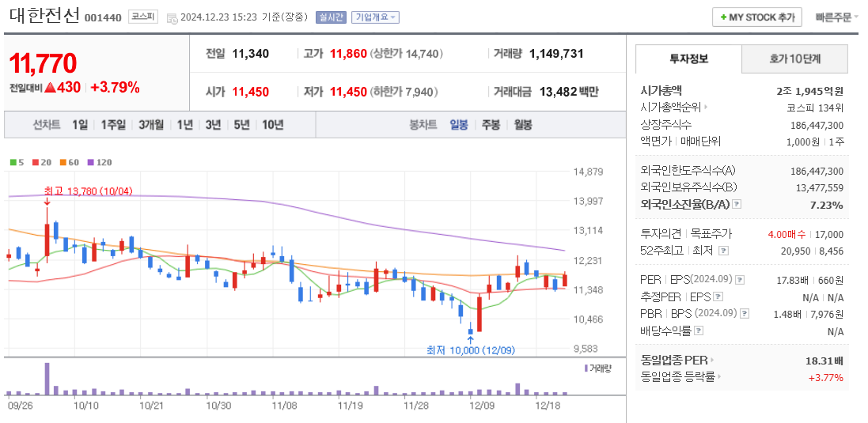Click the orange 60-day moving average legend marker
Screen dimensions: 868x423
tap(63, 163)
